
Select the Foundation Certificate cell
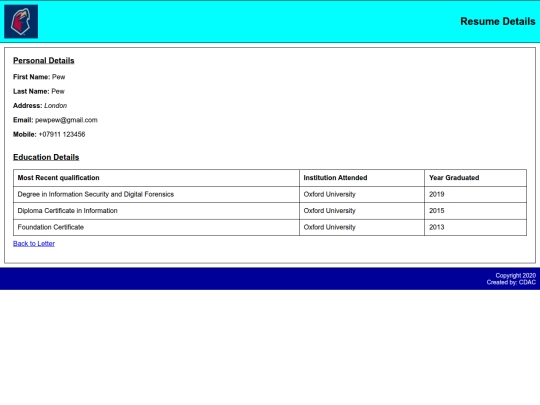coord(156,227)
